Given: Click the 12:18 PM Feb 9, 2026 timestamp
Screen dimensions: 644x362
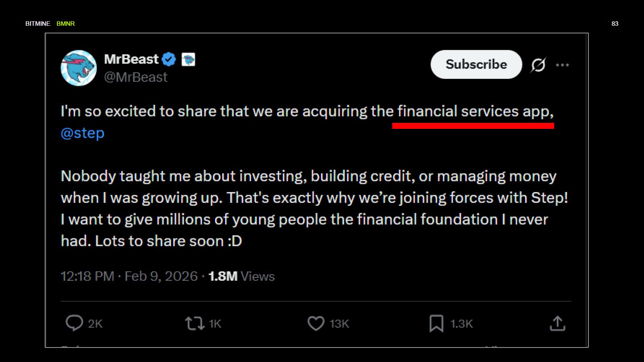Looking at the screenshot, I should [x=129, y=276].
